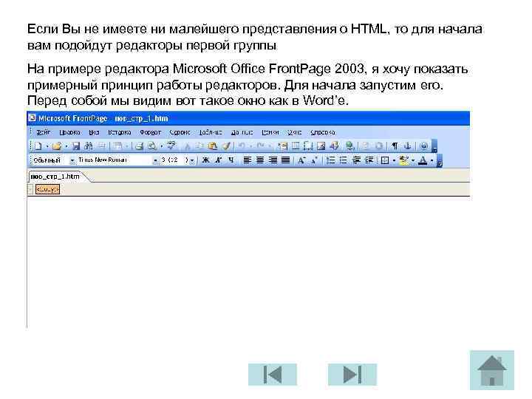This screenshot has width=532, height=399.
Task: Click inside the blank page editing area
Action: 248,262
